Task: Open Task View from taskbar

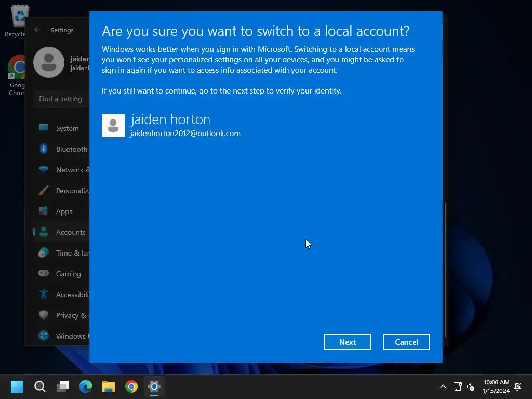Action: click(63, 387)
